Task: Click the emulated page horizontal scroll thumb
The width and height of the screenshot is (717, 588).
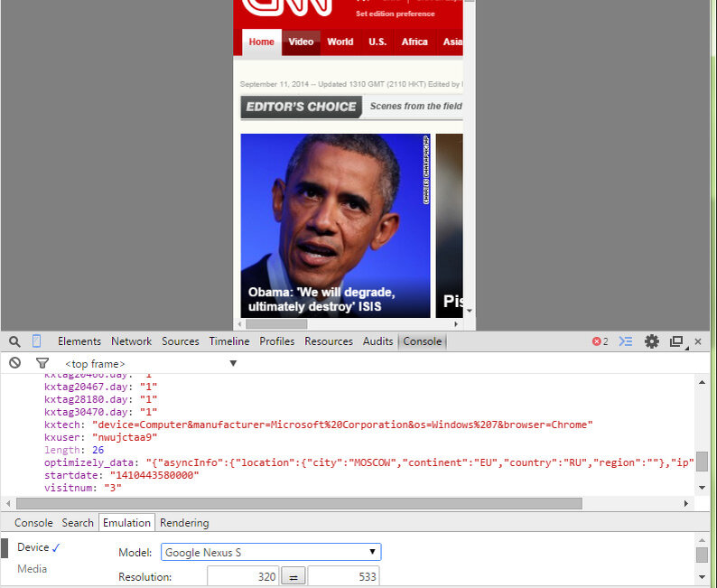Action: 276,324
